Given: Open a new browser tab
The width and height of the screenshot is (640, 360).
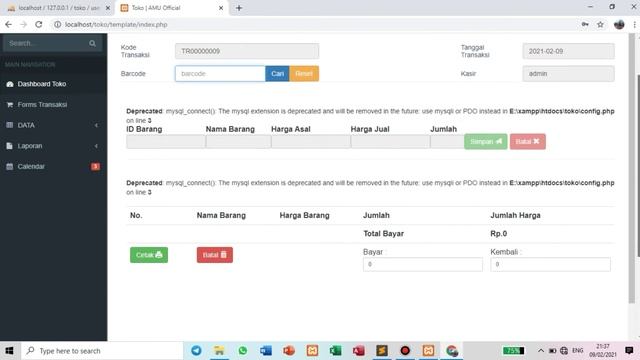Looking at the screenshot, I should click(x=239, y=8).
